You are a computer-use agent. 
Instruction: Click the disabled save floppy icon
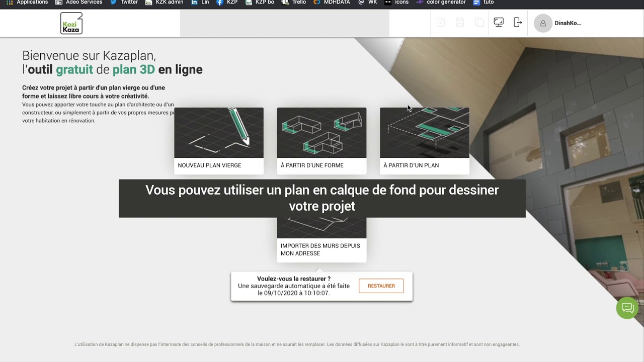[x=460, y=22]
